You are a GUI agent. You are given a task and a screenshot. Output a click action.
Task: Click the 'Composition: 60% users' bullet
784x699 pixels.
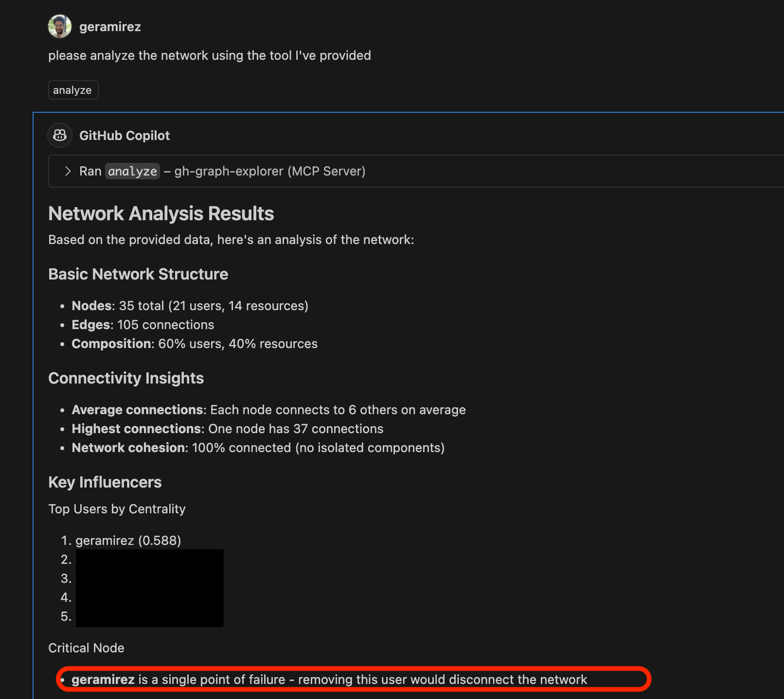click(195, 344)
